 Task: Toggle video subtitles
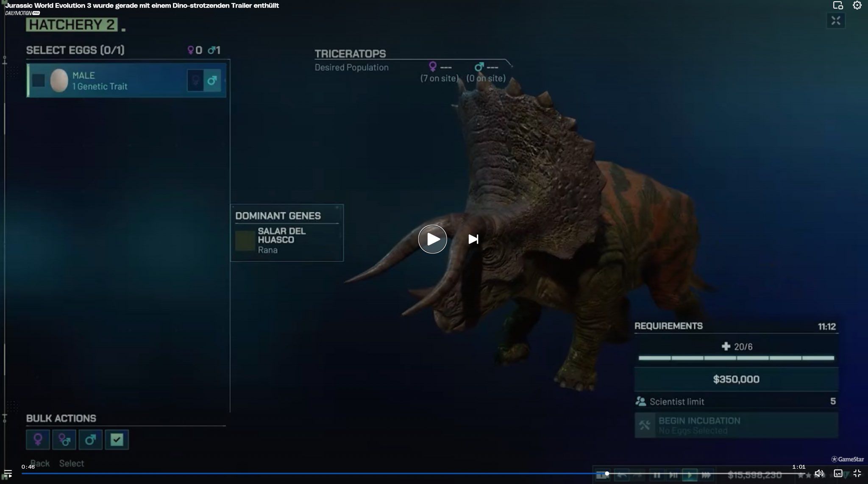(x=838, y=473)
